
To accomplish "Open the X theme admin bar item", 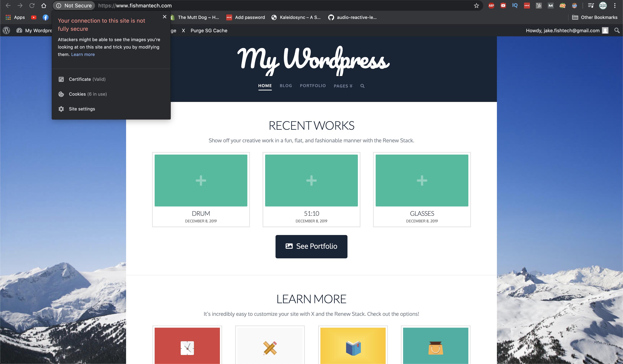I will point(183,30).
